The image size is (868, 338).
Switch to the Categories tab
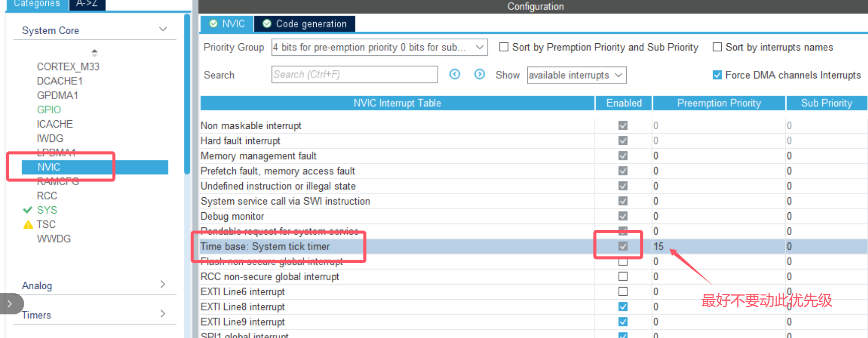[x=37, y=4]
